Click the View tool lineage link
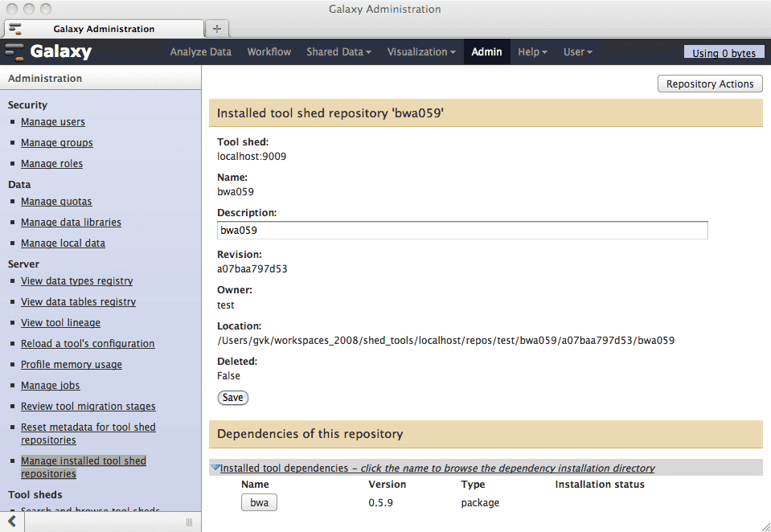 pyautogui.click(x=60, y=323)
